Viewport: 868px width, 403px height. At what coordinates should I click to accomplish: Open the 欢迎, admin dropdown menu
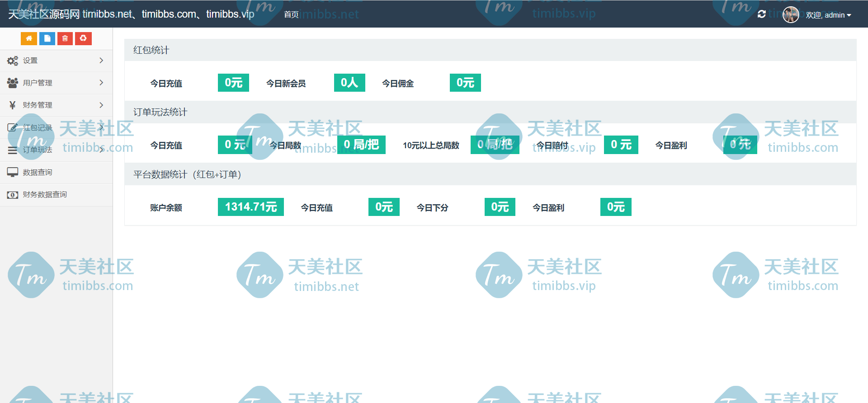point(829,15)
